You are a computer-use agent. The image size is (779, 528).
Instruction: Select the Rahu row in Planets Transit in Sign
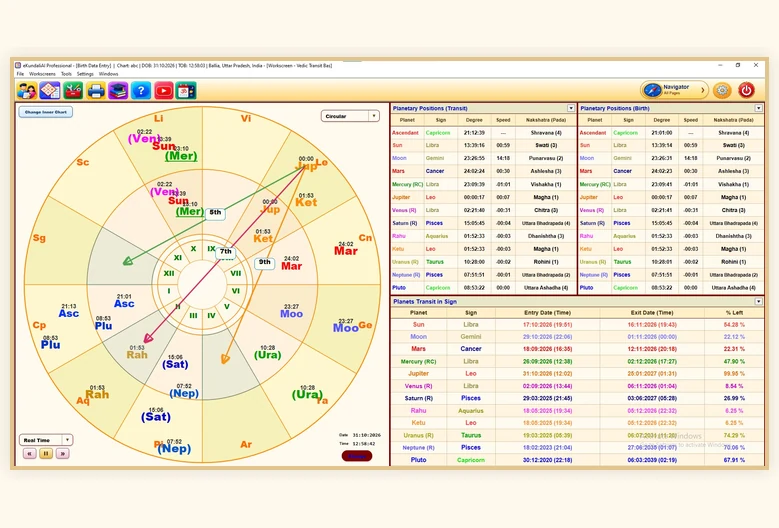(x=577, y=410)
